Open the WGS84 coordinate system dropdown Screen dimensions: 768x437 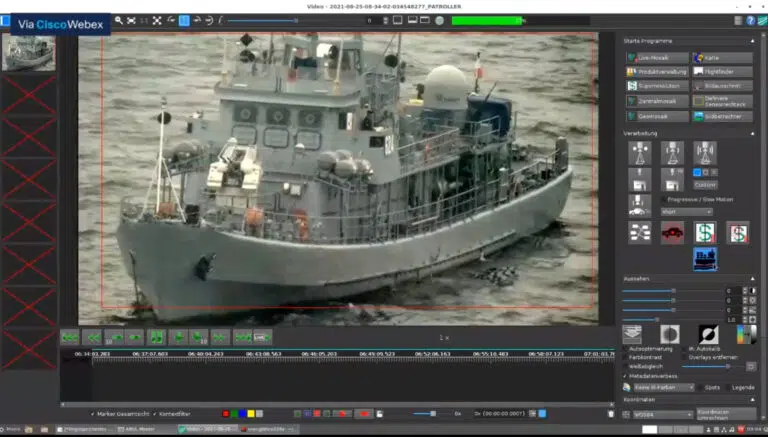tap(662, 414)
